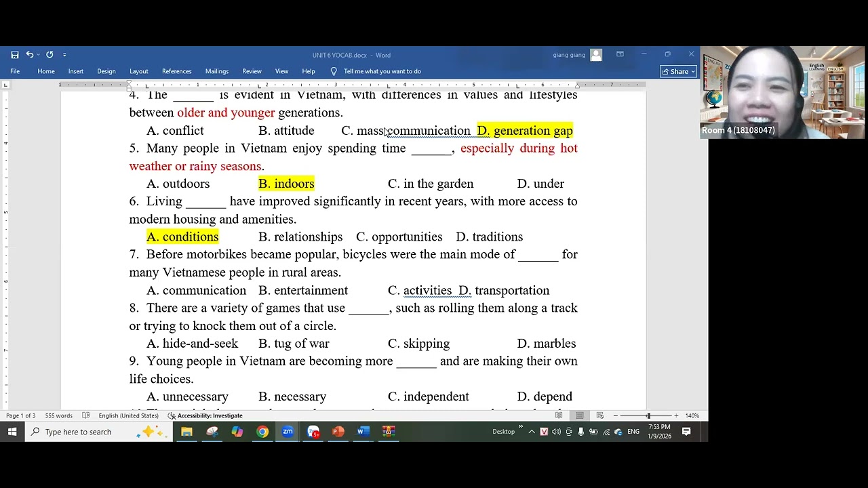This screenshot has height=488, width=868.
Task: Open PowerPoint from the taskbar
Action: click(338, 432)
